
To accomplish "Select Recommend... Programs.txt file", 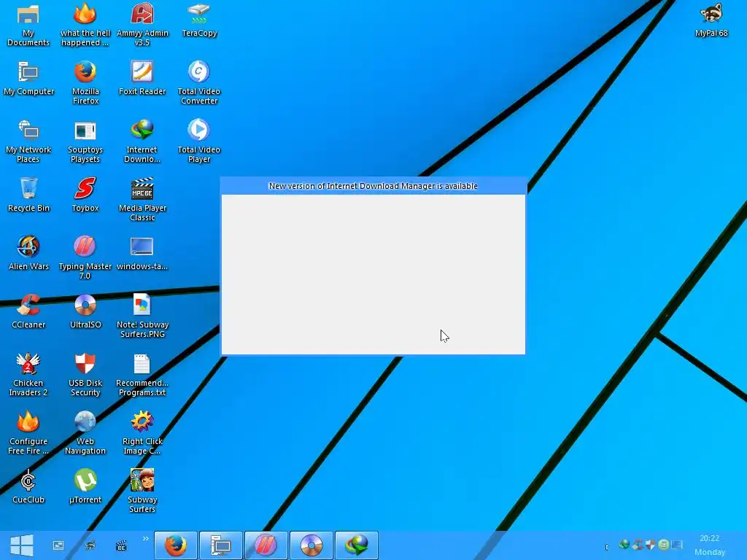I will point(142,375).
